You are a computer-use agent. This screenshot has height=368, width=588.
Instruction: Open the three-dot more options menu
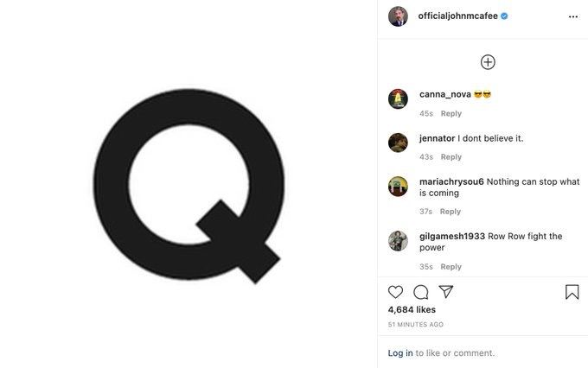[x=573, y=16]
